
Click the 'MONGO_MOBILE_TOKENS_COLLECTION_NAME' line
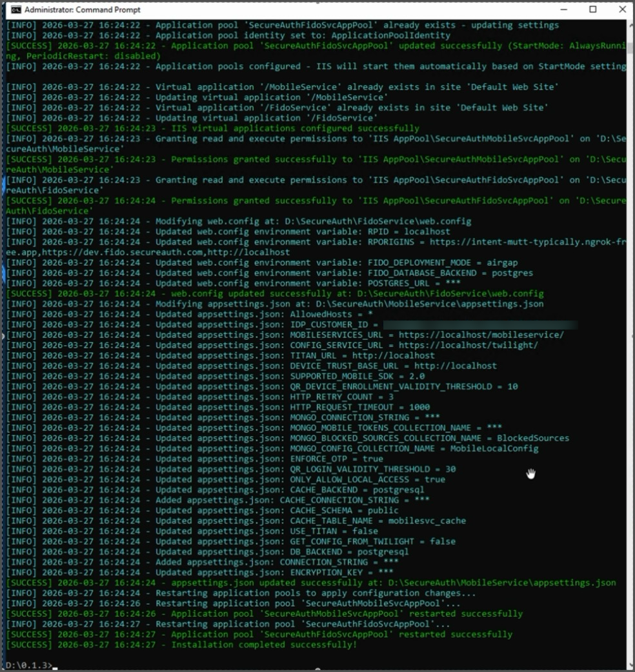pyautogui.click(x=254, y=428)
